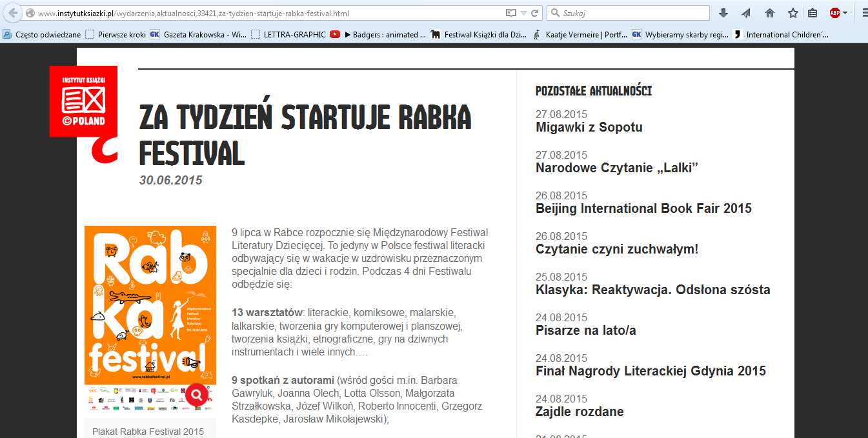
Task: Open International Children's bookmark
Action: click(x=781, y=35)
